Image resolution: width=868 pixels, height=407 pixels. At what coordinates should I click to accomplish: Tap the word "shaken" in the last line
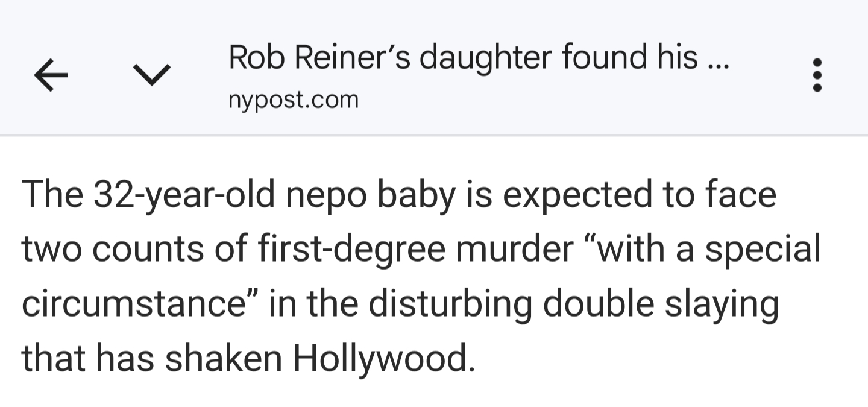pyautogui.click(x=224, y=358)
